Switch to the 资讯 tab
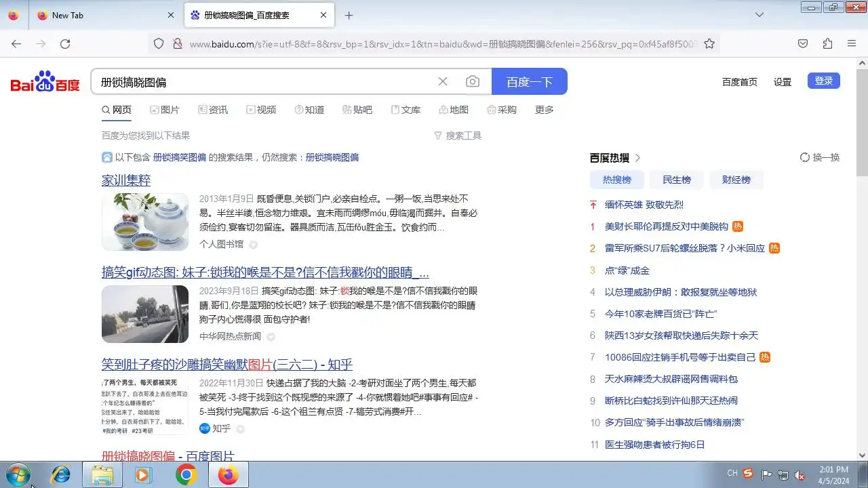 pos(213,110)
